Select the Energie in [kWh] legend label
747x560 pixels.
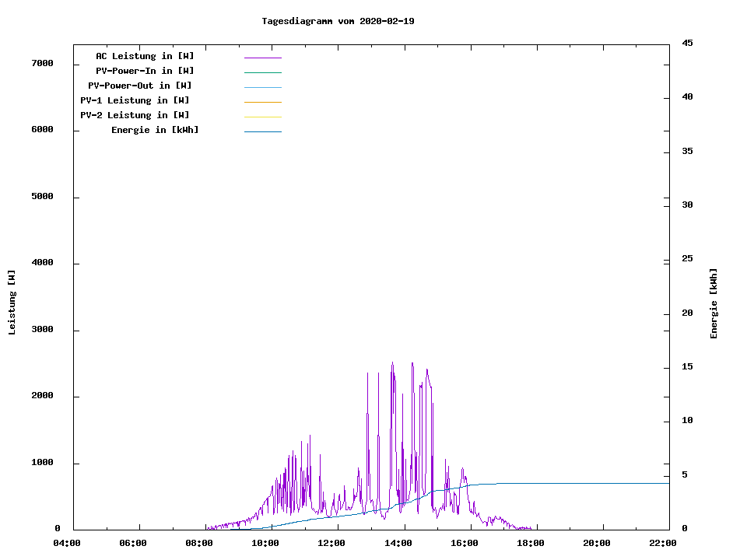click(x=155, y=130)
